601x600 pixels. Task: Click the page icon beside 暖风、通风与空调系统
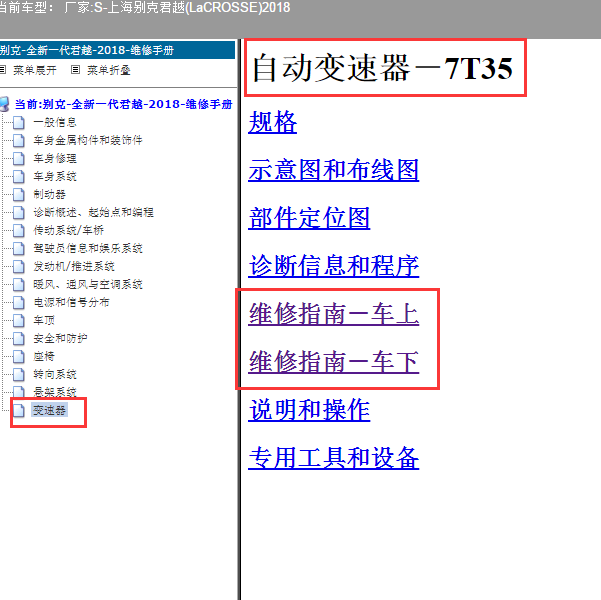pyautogui.click(x=18, y=285)
